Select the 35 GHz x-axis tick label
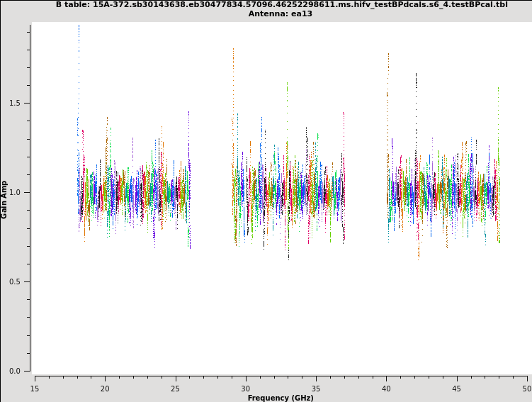Image resolution: width=532 pixels, height=402 pixels. point(316,388)
